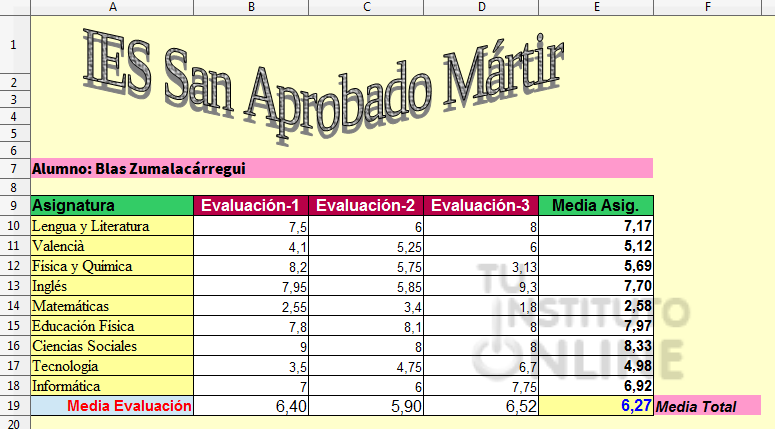Click Inglés average 7,70
Screen dimensions: 775x429
coord(596,286)
